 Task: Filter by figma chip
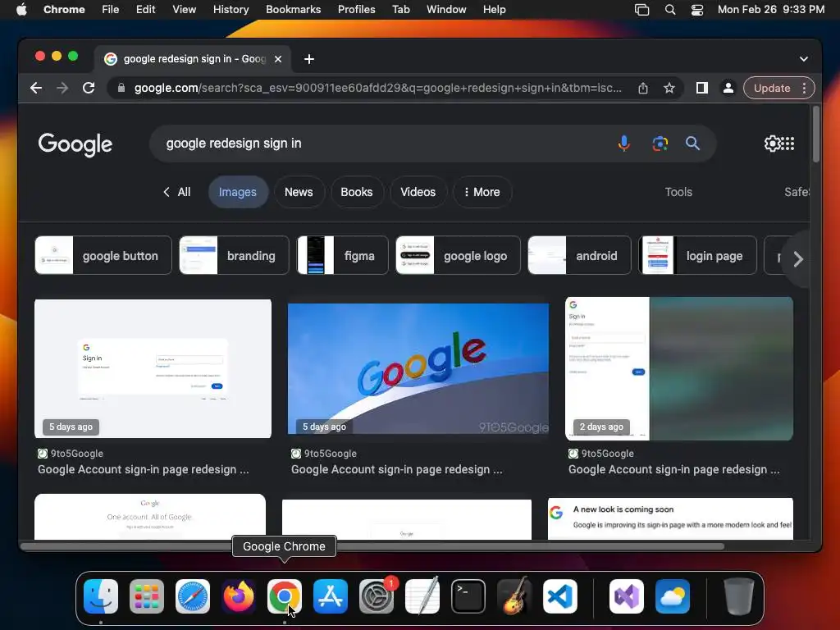click(342, 256)
